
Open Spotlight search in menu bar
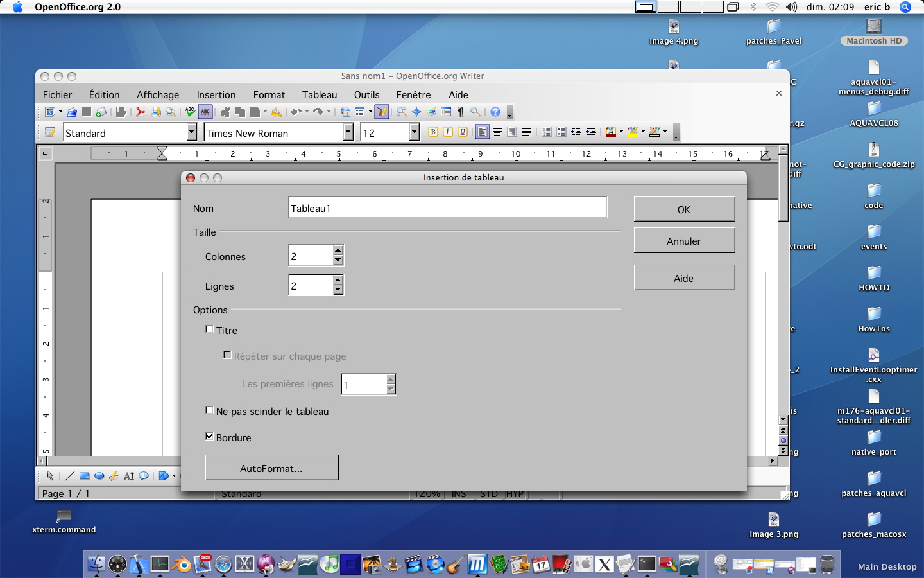905,7
